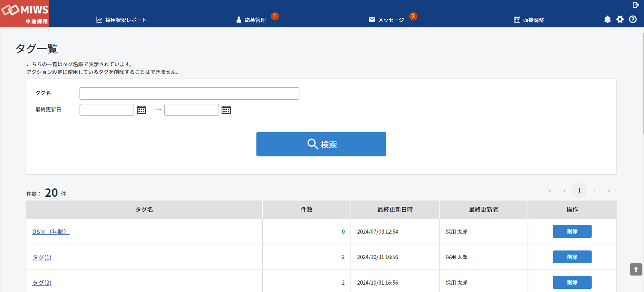Click the page vertical scrollbar
Screen dimensions: 644x292
pos(643,83)
